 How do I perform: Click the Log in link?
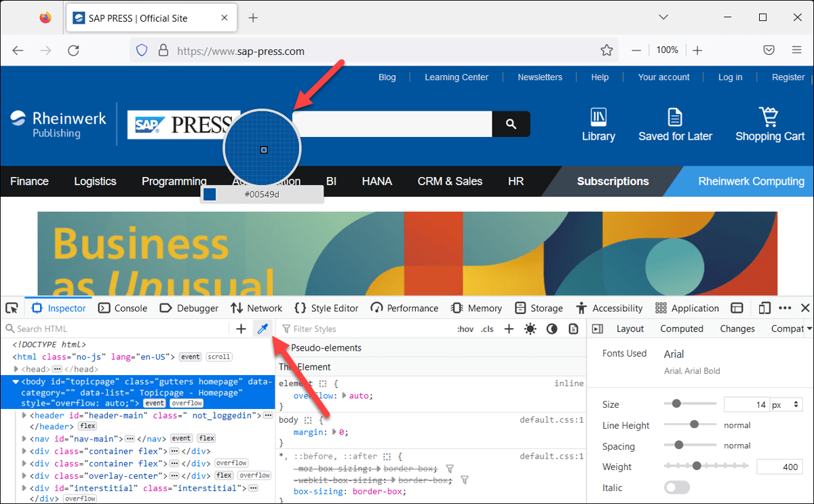730,77
